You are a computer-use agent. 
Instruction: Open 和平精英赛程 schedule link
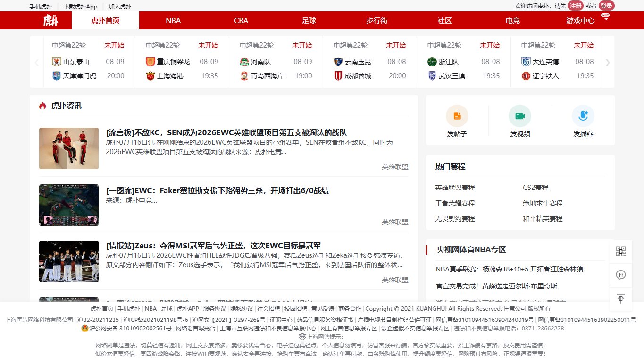(x=543, y=219)
